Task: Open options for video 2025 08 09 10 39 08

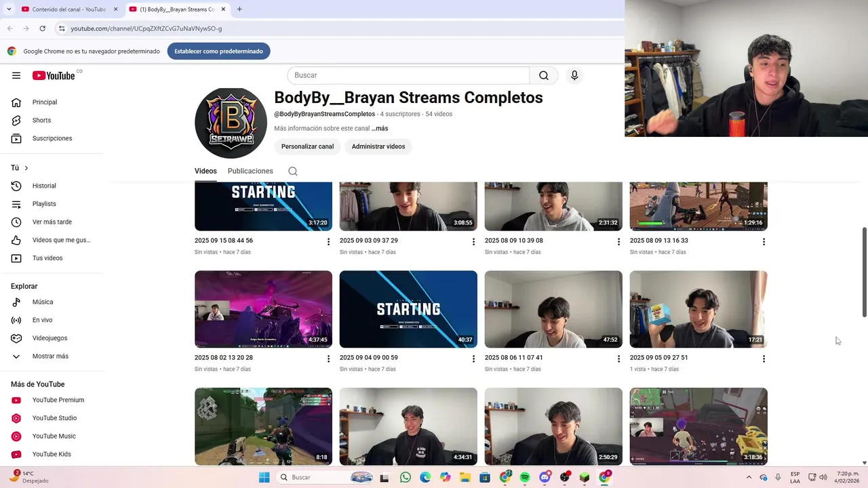Action: (x=618, y=242)
